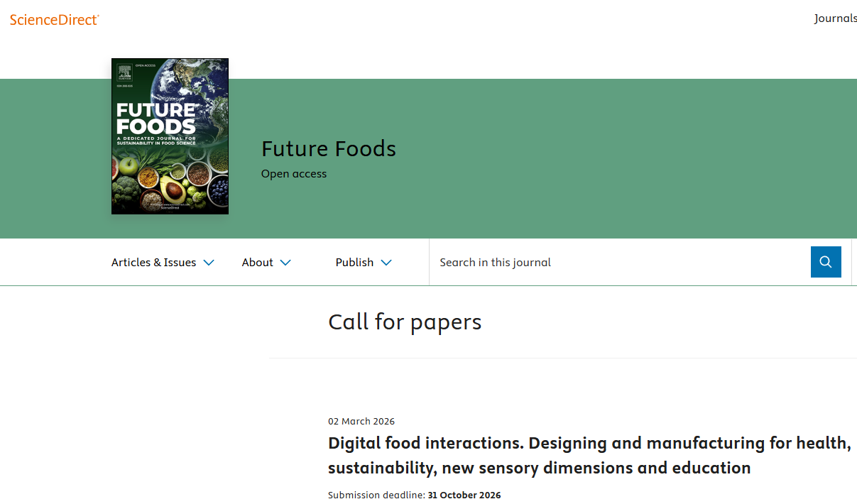Click the 02 March 2026 date text
857x504 pixels.
click(361, 421)
